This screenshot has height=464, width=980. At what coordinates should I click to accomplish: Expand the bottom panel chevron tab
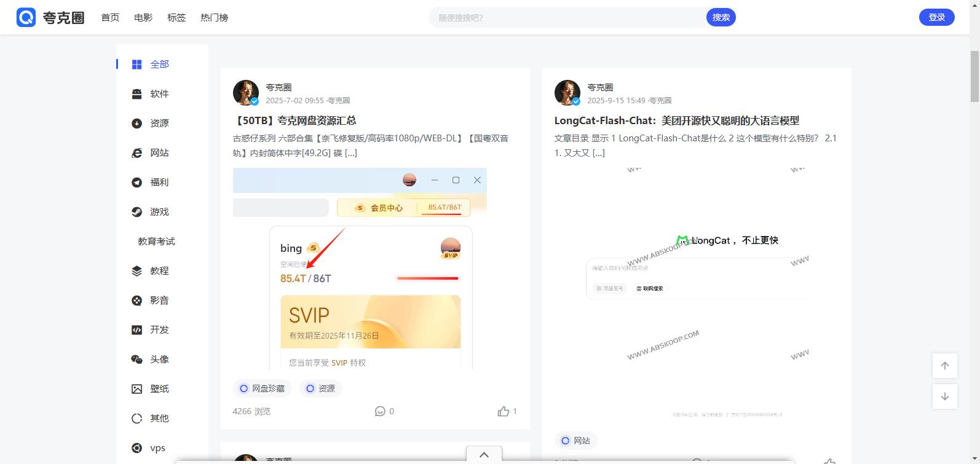click(484, 455)
